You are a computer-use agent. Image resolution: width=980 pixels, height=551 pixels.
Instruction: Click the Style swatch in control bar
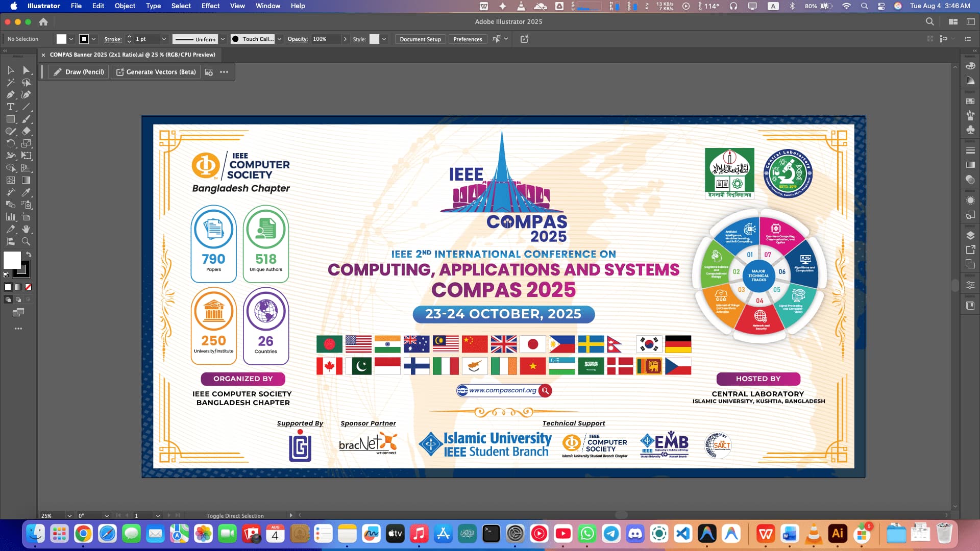point(375,39)
